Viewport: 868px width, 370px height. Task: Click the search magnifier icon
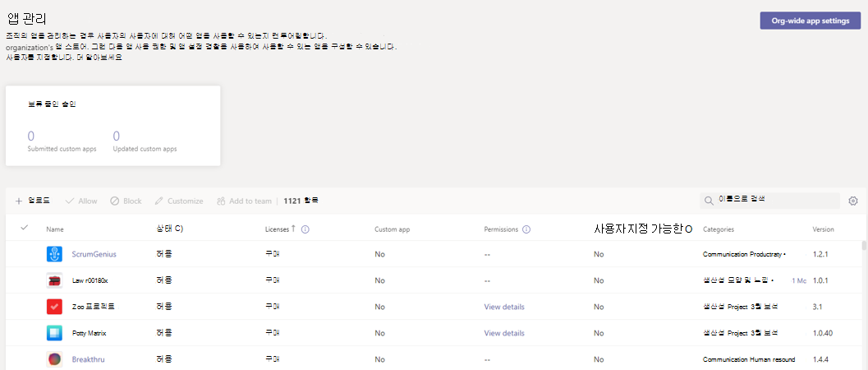point(709,201)
